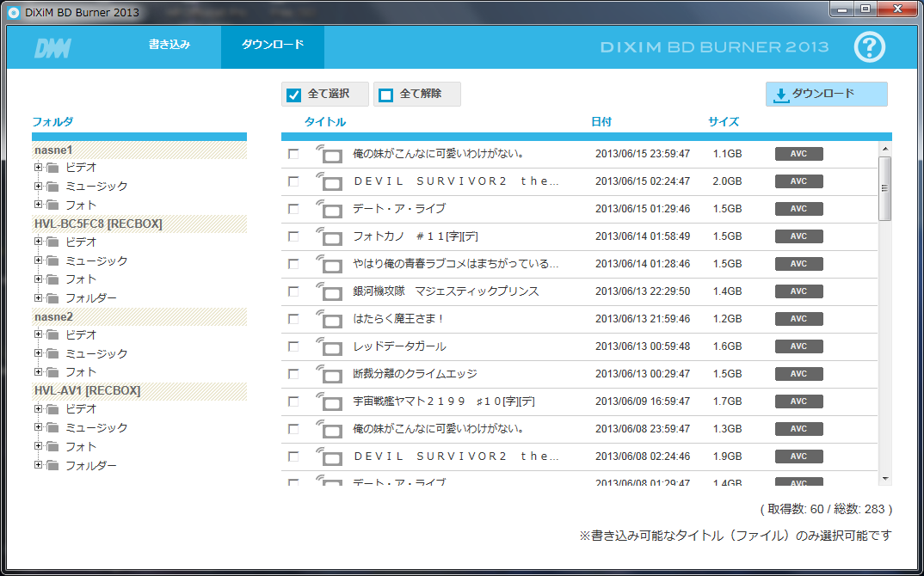Select the HVL-AV1 [RECBOX] server header
The width and height of the screenshot is (924, 576).
coord(139,391)
